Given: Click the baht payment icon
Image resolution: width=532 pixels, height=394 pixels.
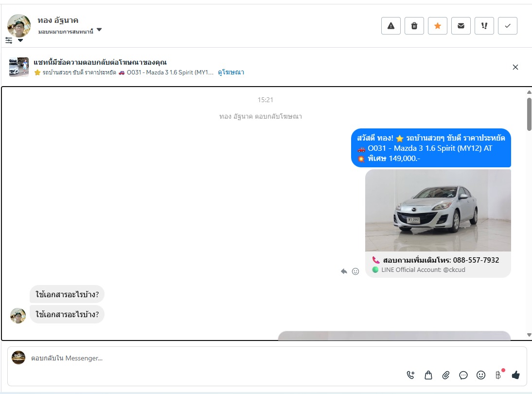Looking at the screenshot, I should [x=498, y=375].
